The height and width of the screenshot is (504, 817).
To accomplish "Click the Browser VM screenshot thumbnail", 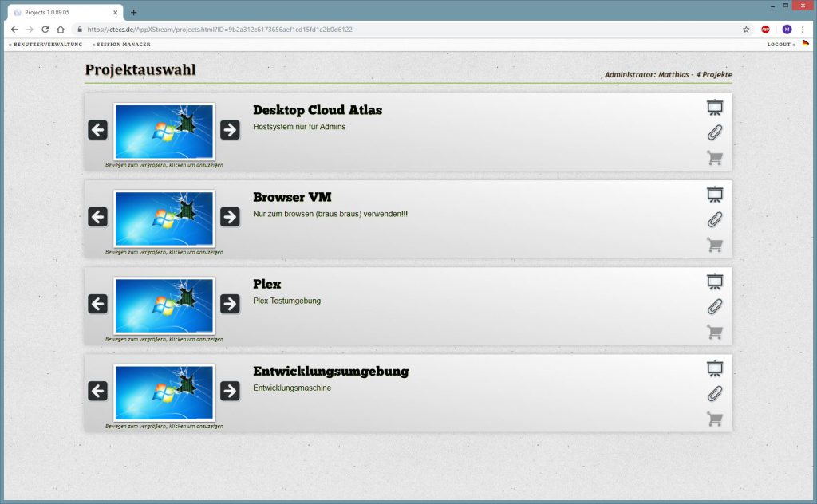I will [x=164, y=219].
